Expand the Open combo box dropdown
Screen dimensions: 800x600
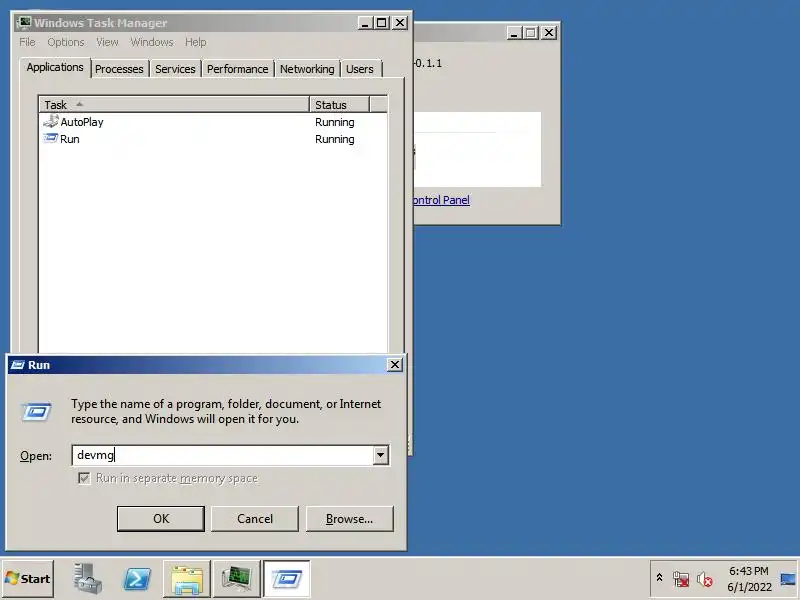pyautogui.click(x=381, y=455)
